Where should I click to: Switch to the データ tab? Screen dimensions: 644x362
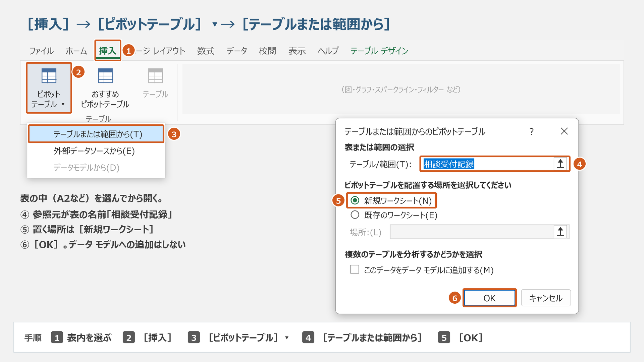(236, 51)
